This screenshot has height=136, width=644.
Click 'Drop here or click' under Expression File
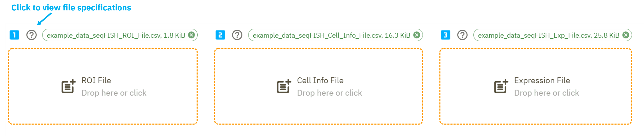click(x=547, y=93)
